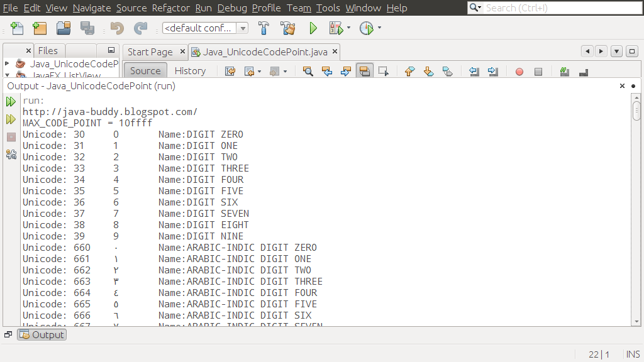Collapse the JavaFX_ListView project node
Image resolution: width=644 pixels, height=362 pixels.
(x=6, y=75)
